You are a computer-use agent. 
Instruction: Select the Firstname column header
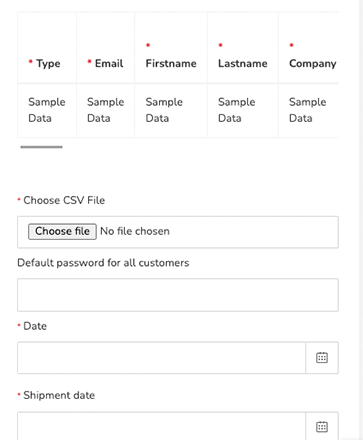click(171, 48)
